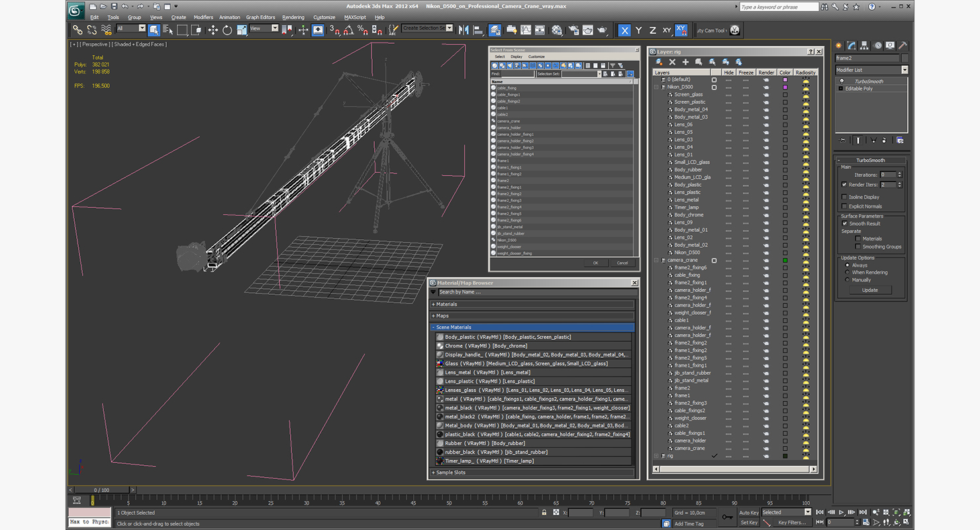
Task: Open the Modifiers menu
Action: [203, 17]
